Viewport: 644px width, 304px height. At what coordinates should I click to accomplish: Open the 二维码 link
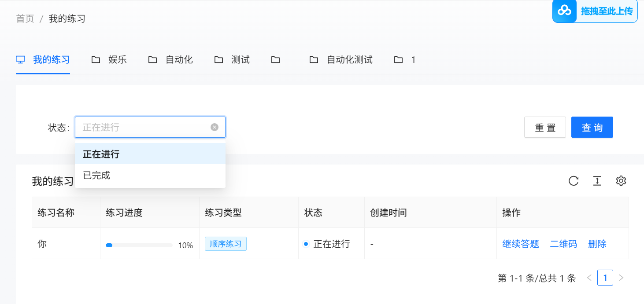(563, 244)
